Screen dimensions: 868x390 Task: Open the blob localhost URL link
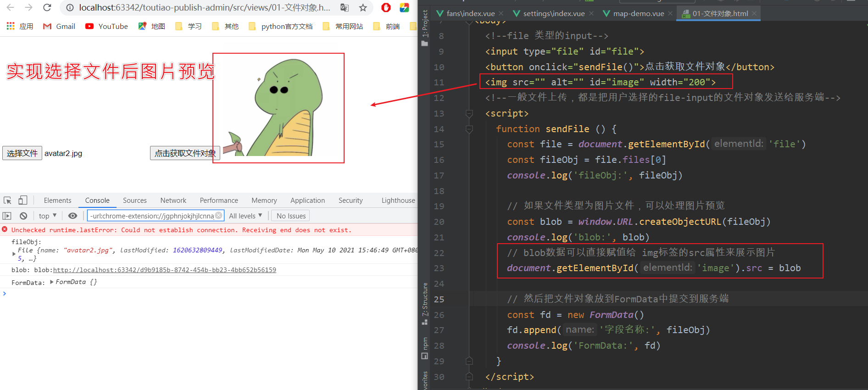click(164, 270)
